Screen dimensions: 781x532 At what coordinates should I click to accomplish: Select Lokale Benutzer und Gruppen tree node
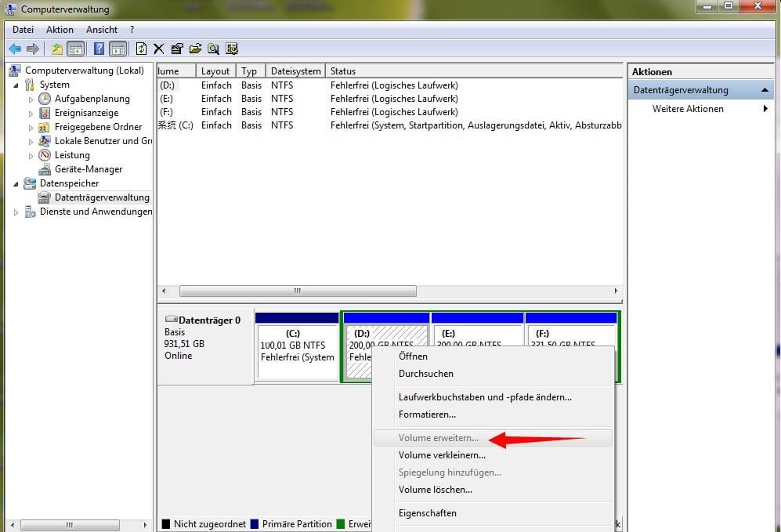pos(103,141)
